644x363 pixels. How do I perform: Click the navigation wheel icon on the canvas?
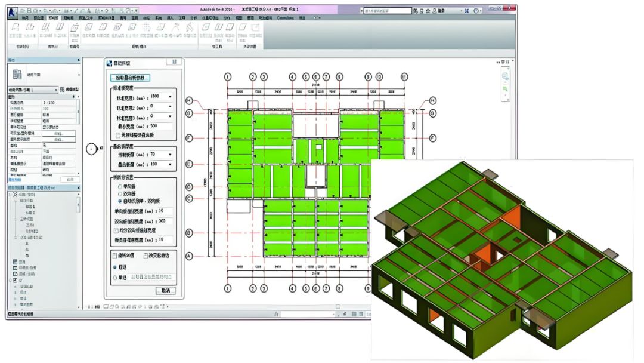pyautogui.click(x=505, y=76)
